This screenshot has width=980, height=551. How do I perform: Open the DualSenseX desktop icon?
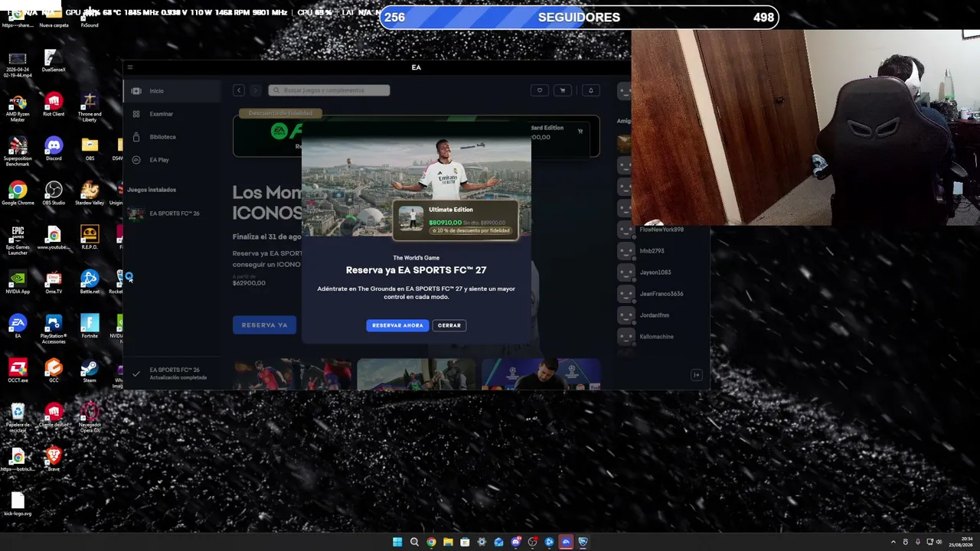pos(54,60)
